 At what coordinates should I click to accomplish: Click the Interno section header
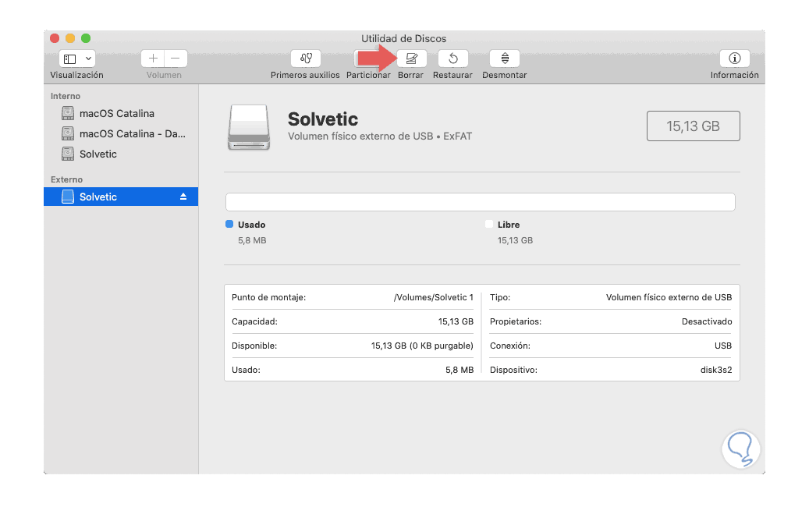tap(66, 96)
